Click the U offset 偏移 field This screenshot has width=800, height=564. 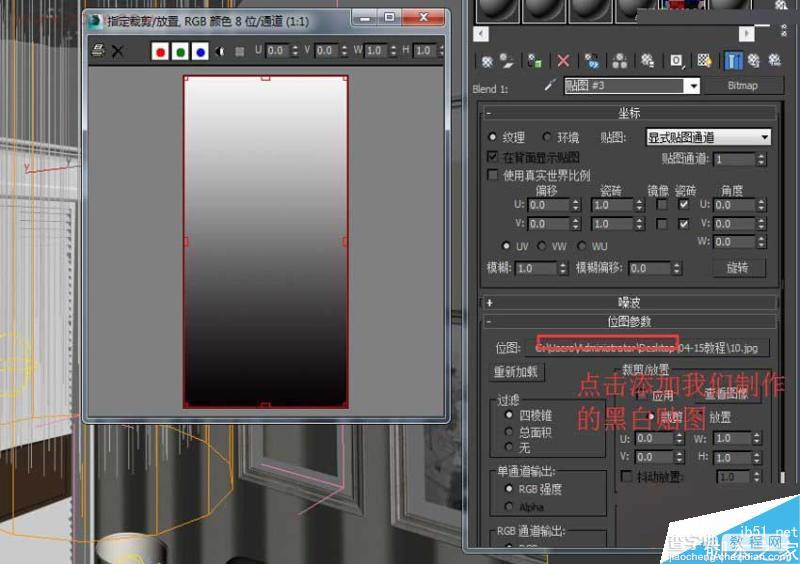point(549,205)
